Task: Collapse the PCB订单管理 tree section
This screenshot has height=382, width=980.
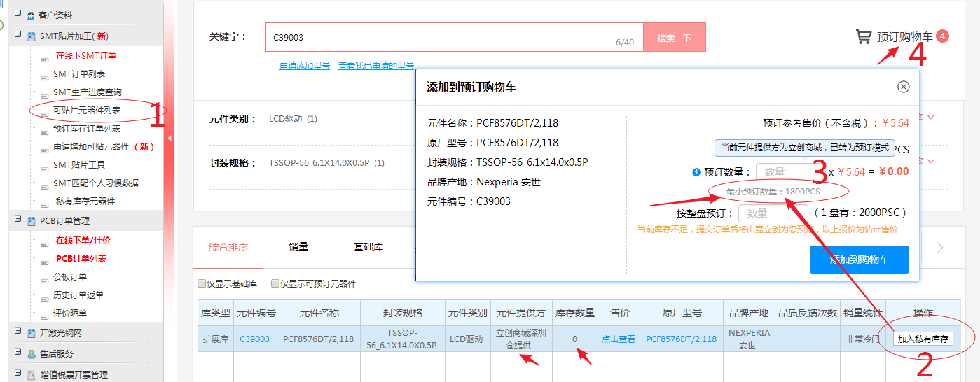Action: tap(18, 220)
